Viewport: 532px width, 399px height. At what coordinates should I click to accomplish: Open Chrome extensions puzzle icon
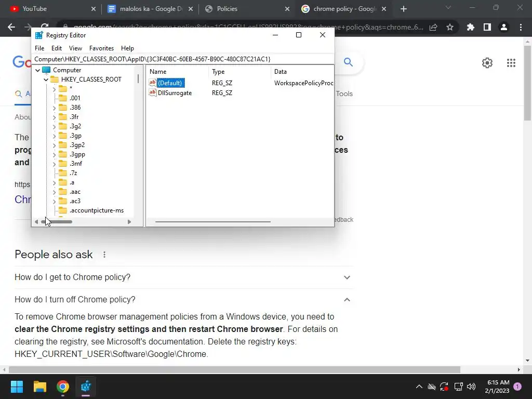pyautogui.click(x=471, y=27)
